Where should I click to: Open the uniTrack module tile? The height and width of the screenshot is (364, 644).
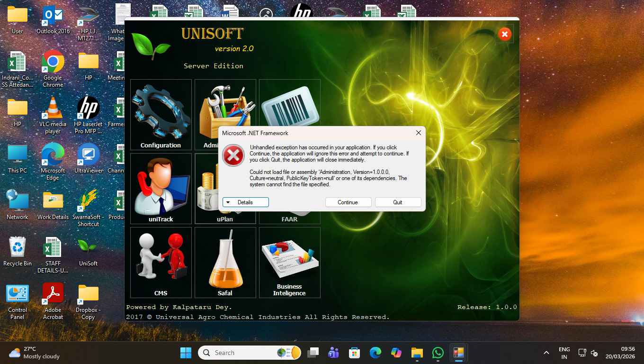click(x=161, y=188)
